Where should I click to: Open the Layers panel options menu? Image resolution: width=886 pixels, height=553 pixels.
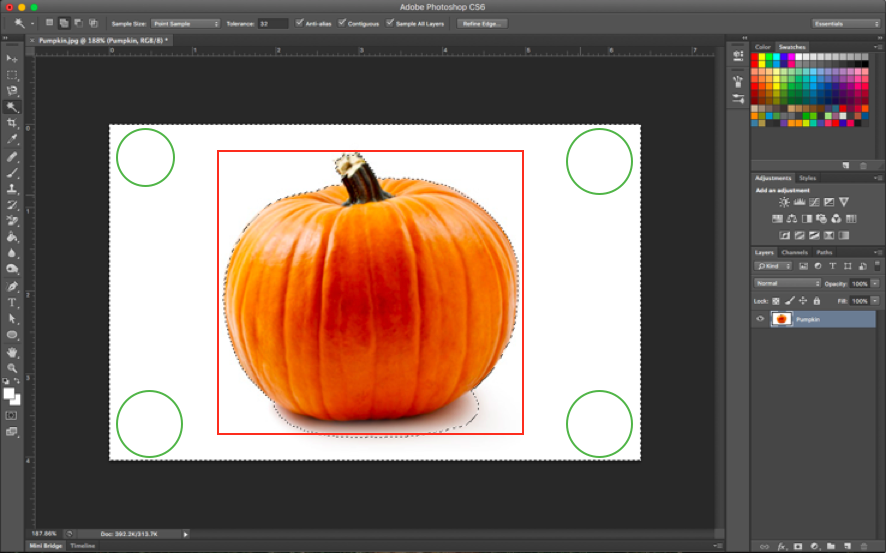(878, 252)
